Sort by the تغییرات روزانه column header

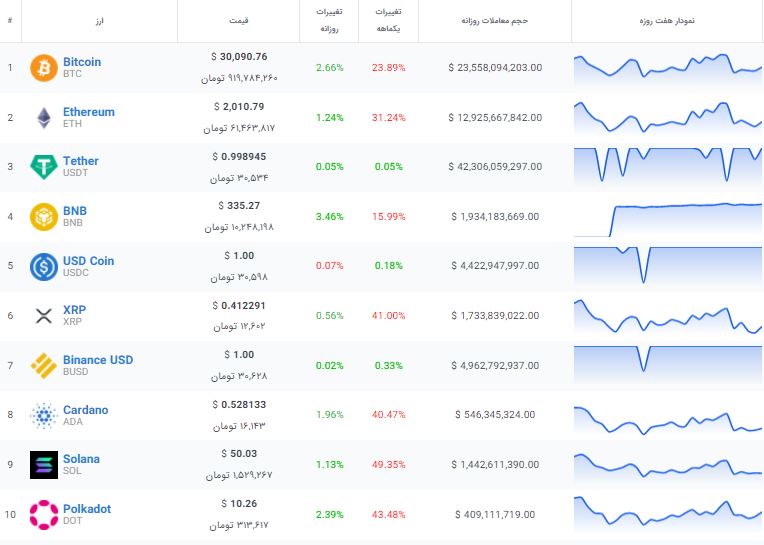coord(329,20)
